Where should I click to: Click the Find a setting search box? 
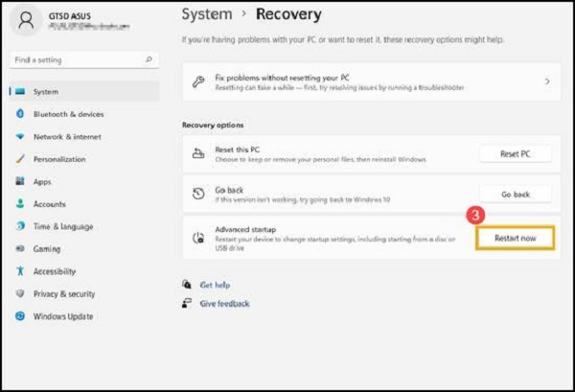click(77, 59)
